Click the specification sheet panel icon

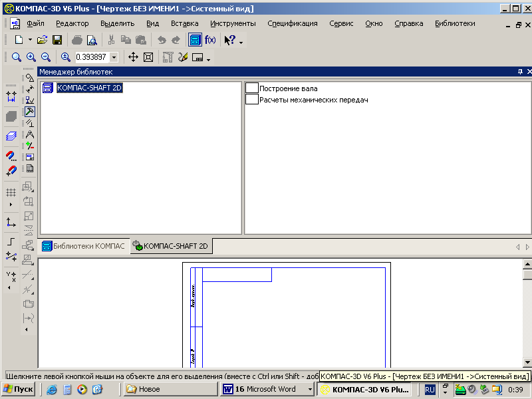[30, 168]
